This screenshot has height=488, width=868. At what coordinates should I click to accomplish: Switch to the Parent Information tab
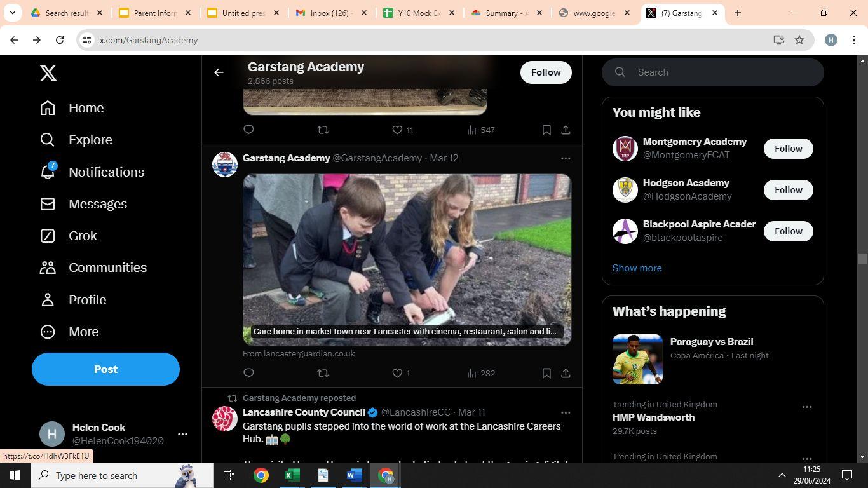point(154,13)
